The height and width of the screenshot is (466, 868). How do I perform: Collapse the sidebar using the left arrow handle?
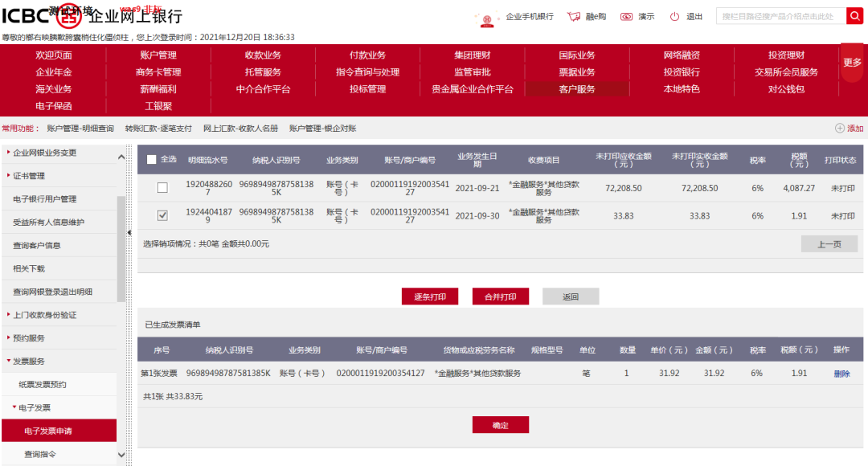click(129, 231)
